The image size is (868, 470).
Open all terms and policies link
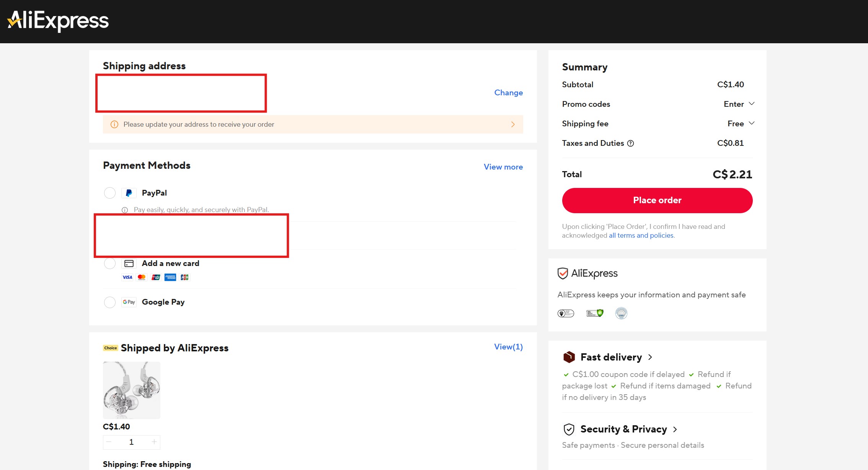[x=641, y=235]
